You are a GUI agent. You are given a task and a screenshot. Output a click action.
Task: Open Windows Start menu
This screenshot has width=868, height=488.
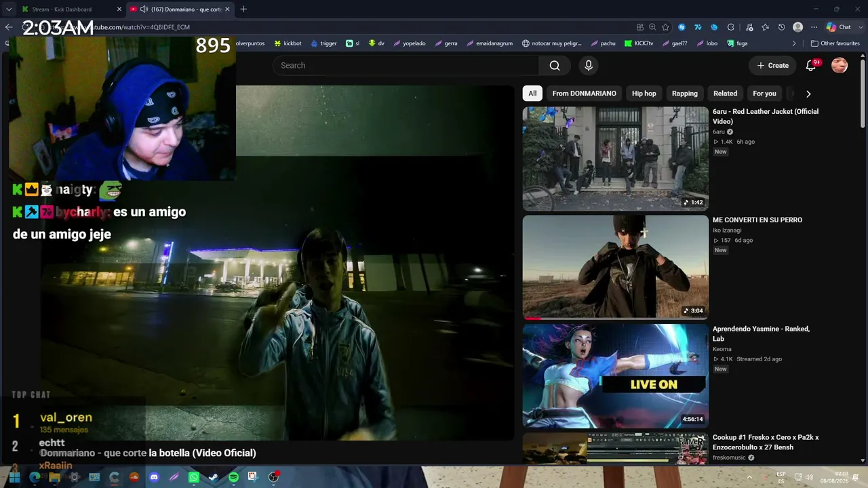14,477
